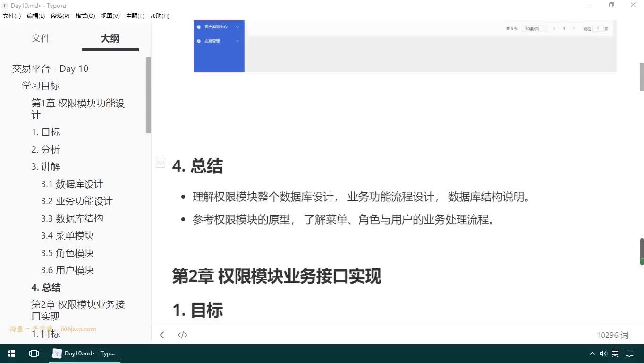The height and width of the screenshot is (363, 644).
Task: Click the document vertical scrollbar thumb
Action: (642, 77)
